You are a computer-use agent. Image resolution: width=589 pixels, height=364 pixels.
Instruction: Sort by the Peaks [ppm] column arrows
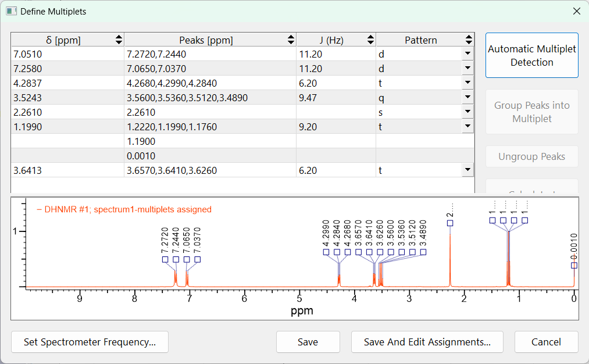coord(291,40)
